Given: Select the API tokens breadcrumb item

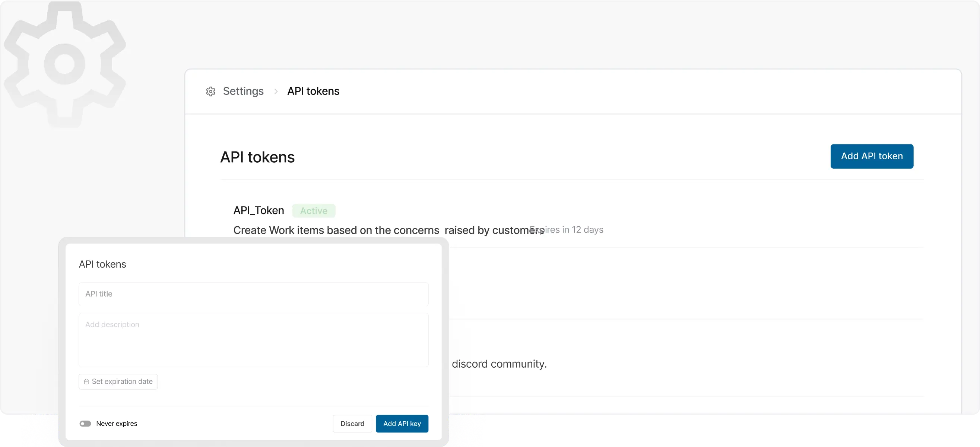Looking at the screenshot, I should coord(313,91).
